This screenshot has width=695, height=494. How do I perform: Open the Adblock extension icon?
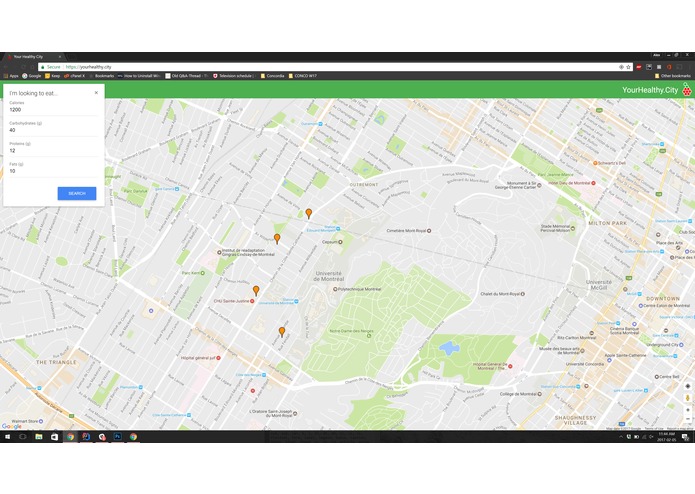(639, 67)
